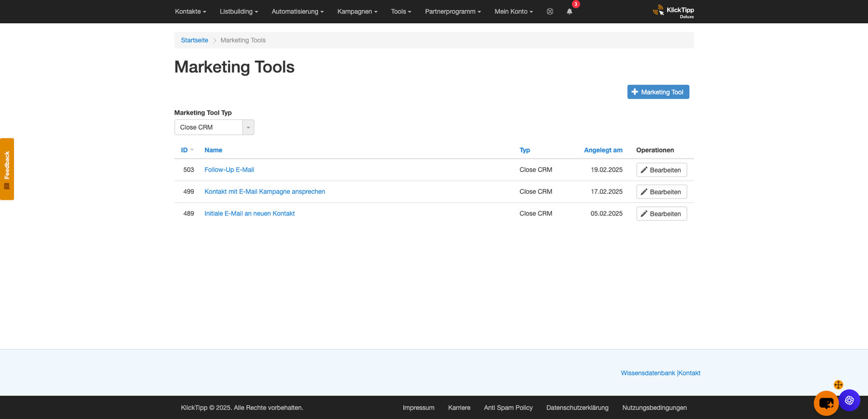Select the date 17.02.2025
The height and width of the screenshot is (419, 868).
tap(607, 192)
